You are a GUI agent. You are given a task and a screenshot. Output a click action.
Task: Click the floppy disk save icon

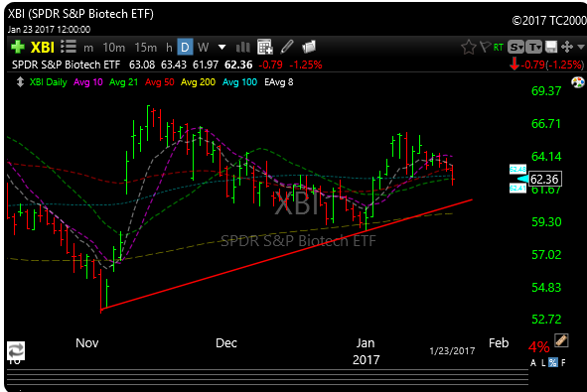point(551,47)
